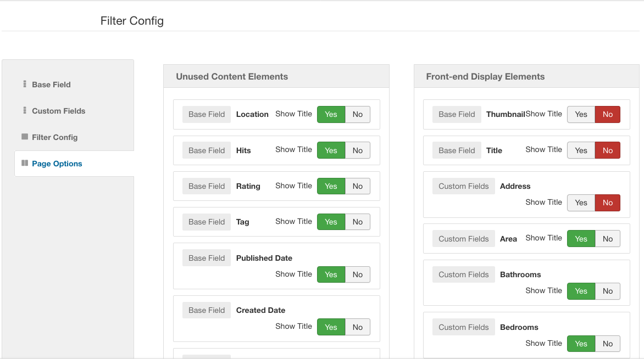Disable Show Title for Hits
Image resolution: width=644 pixels, height=359 pixels.
(x=358, y=150)
